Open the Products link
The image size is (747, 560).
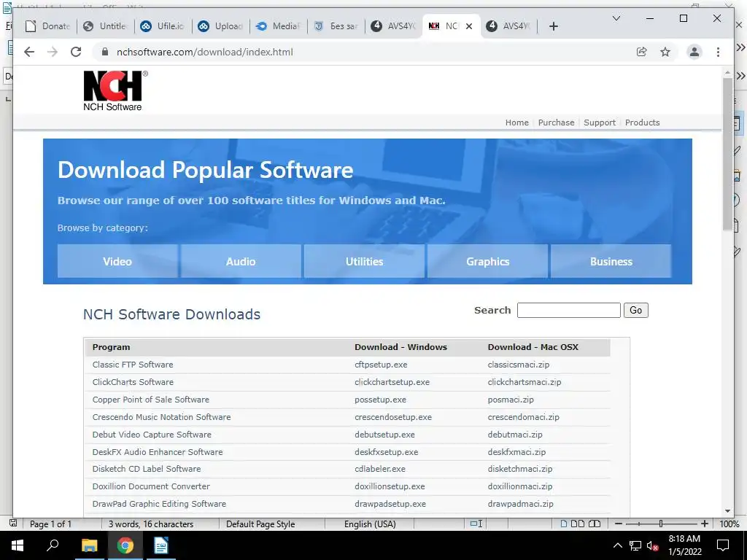642,122
